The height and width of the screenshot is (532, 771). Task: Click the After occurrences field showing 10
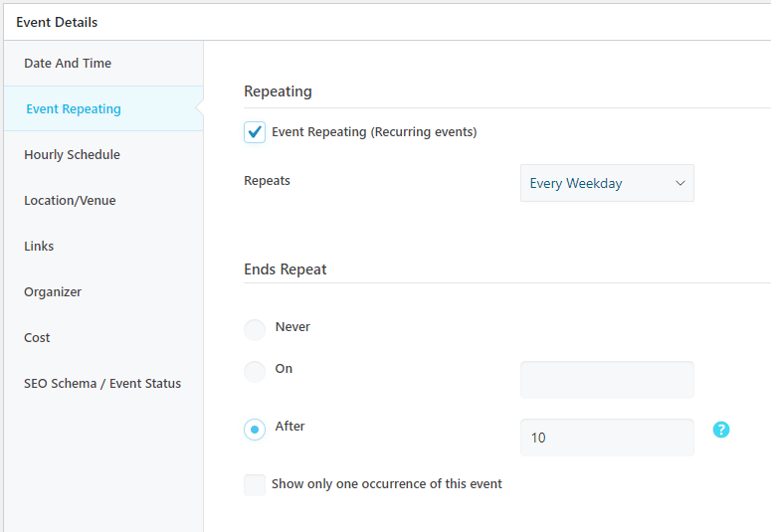coord(607,438)
